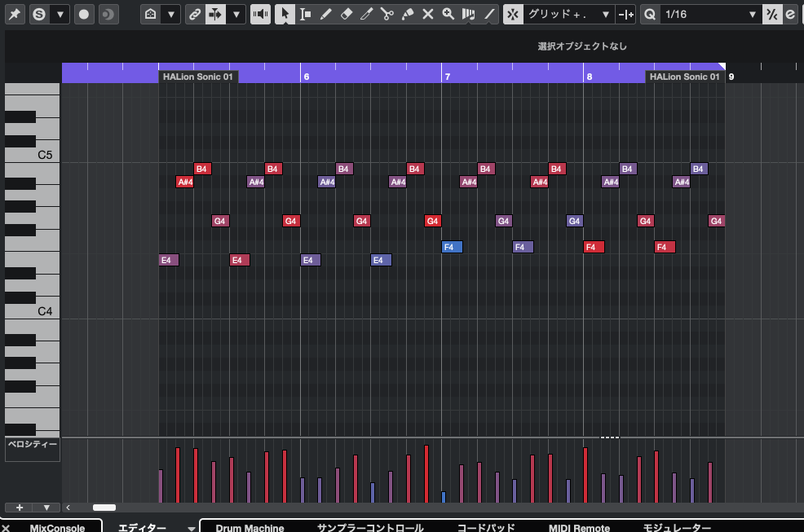
Task: Select the Range Selection tool
Action: 305,14
